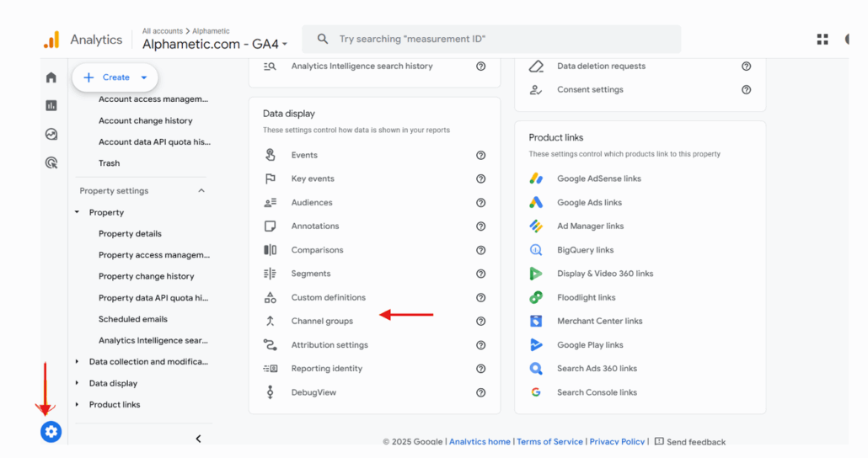Expand the Data display tree item
This screenshot has width=868, height=458.
pyautogui.click(x=78, y=383)
